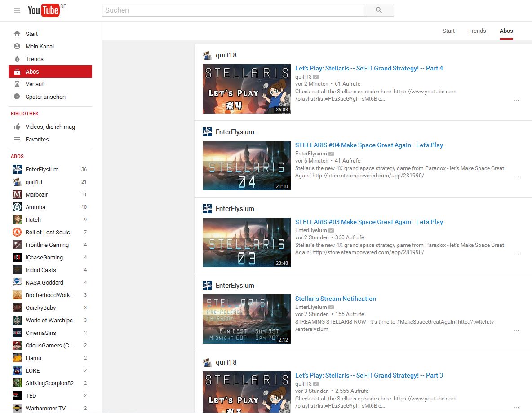
Task: Open more options for Stream Notification video
Action: coord(516,330)
